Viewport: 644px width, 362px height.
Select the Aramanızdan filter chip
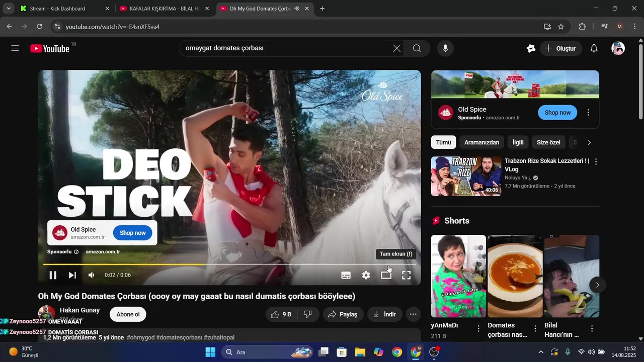click(481, 142)
